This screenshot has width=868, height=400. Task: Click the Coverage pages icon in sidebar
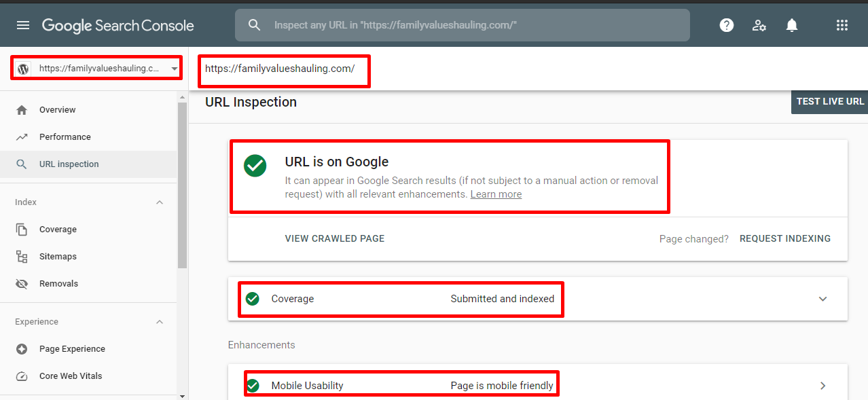pyautogui.click(x=22, y=230)
